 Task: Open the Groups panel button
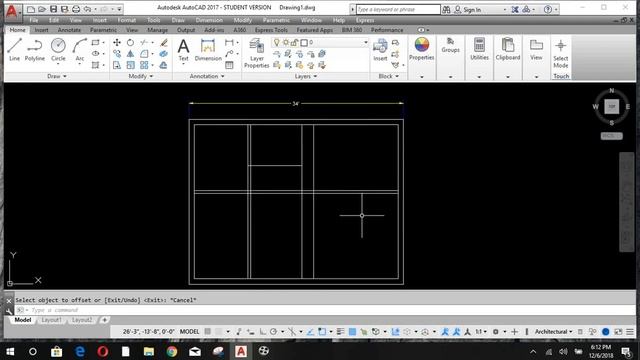[450, 45]
